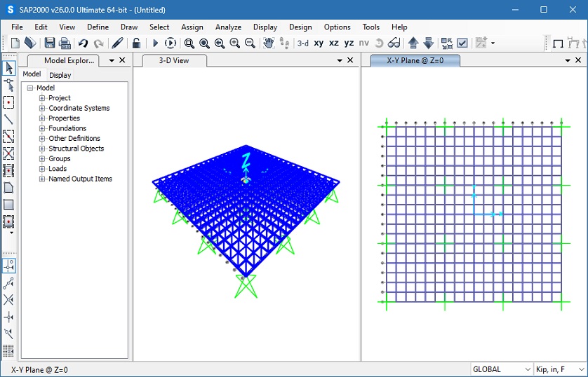The image size is (588, 377).
Task: Choose the draw rectangular area tool
Action: (x=8, y=205)
